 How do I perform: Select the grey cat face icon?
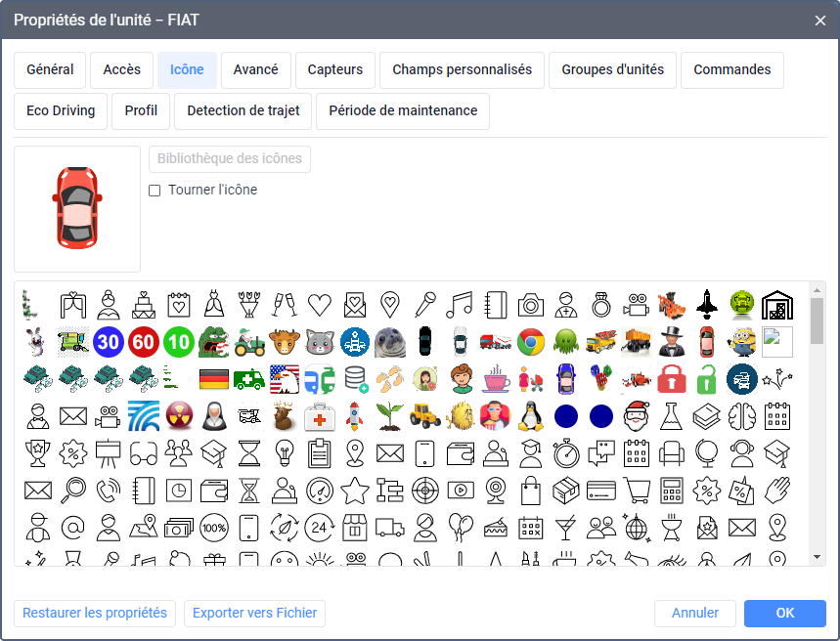(320, 342)
